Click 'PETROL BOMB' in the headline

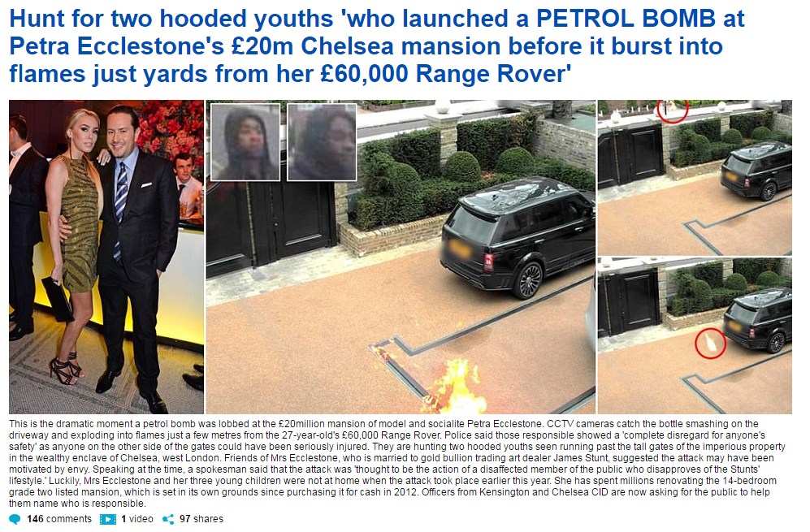[626, 19]
